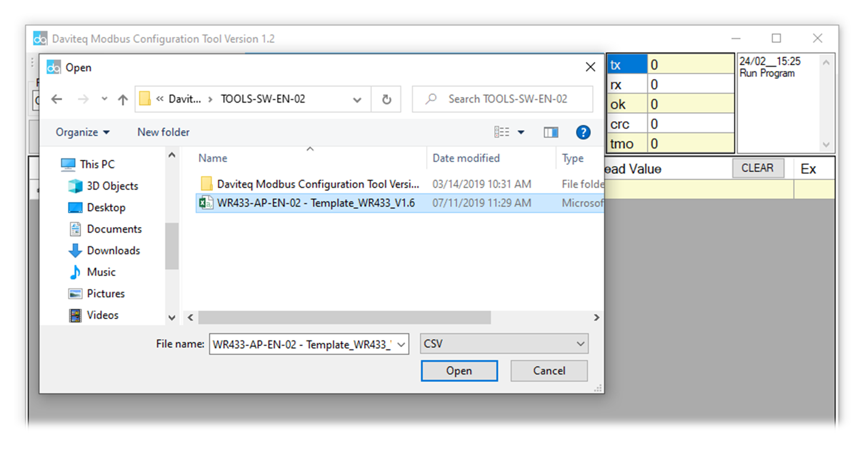Click the Run Program log entry

pos(767,73)
